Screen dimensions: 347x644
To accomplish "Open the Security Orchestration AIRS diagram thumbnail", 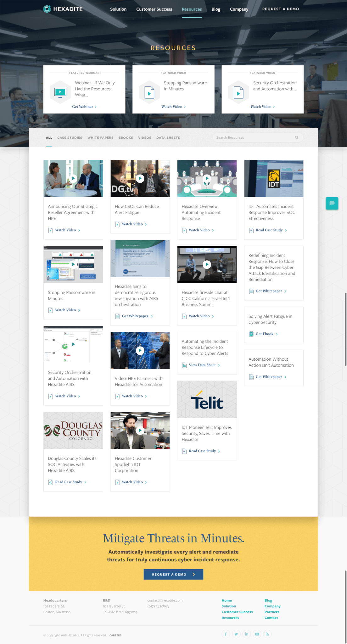I will point(73,344).
